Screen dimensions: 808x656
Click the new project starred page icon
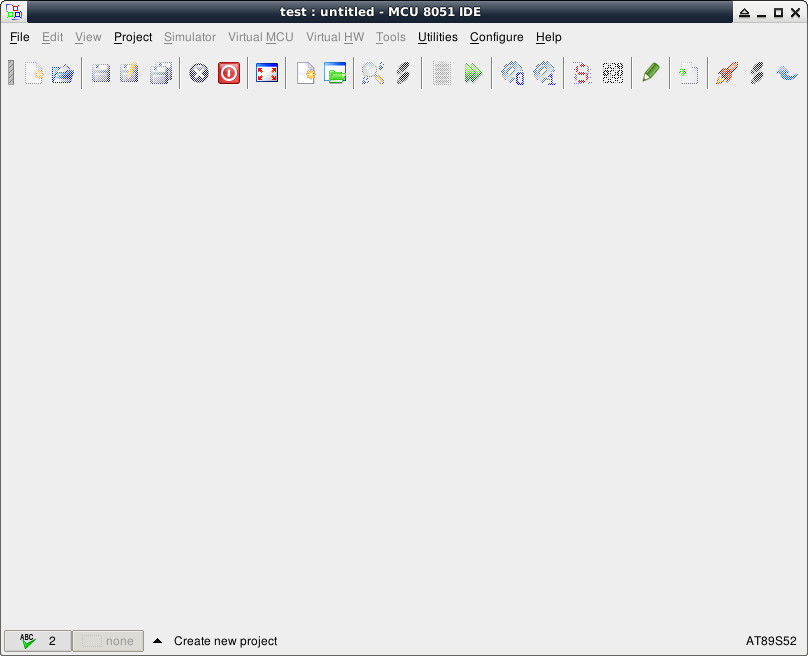[306, 73]
